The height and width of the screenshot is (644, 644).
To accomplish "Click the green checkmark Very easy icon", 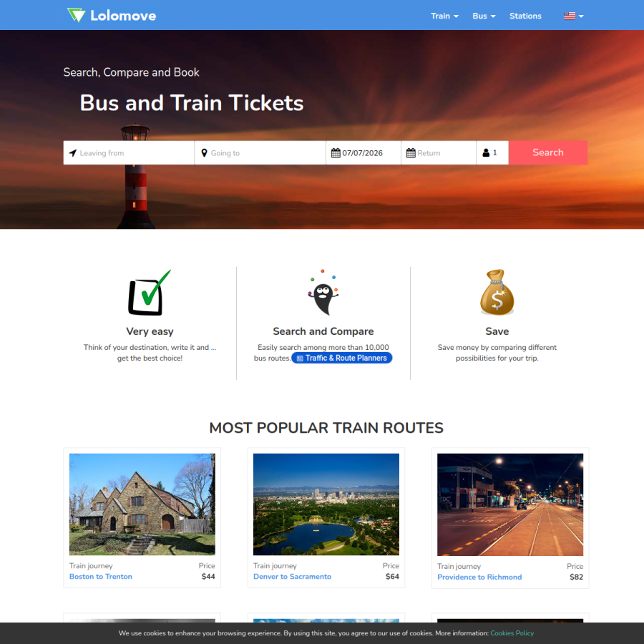I will 150,293.
